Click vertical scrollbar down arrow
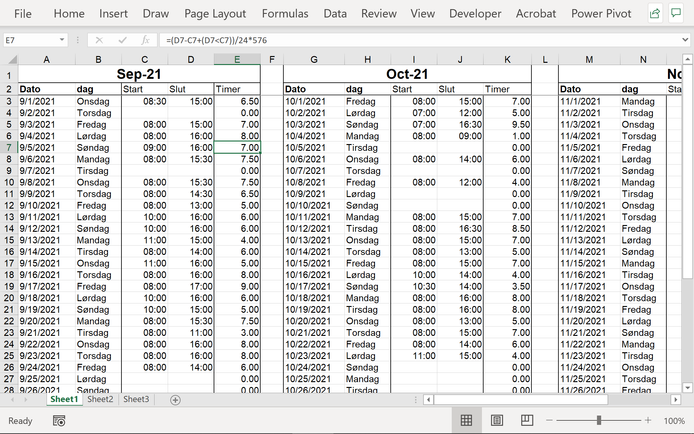Viewport: 694px width, 434px height. pos(687,388)
